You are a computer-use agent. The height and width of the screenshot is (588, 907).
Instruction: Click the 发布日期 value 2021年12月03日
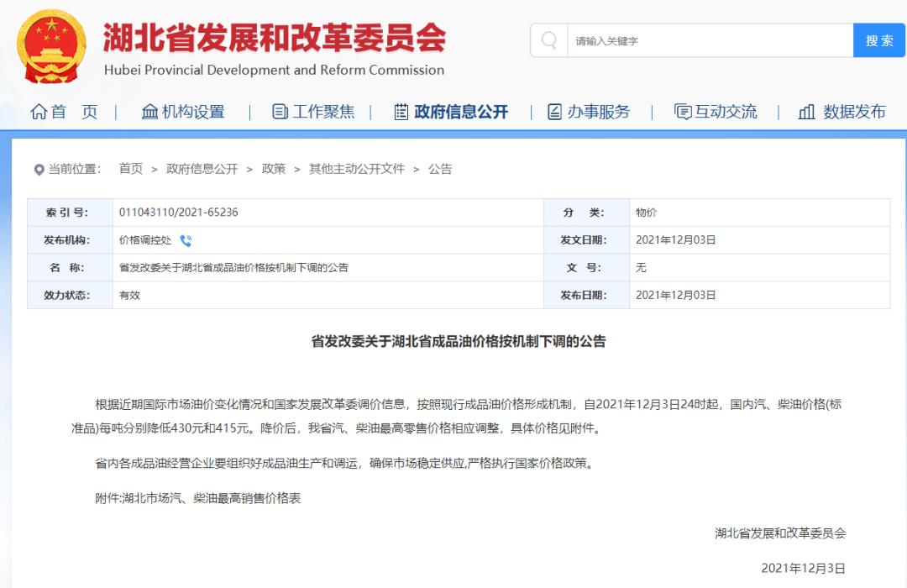coord(675,295)
